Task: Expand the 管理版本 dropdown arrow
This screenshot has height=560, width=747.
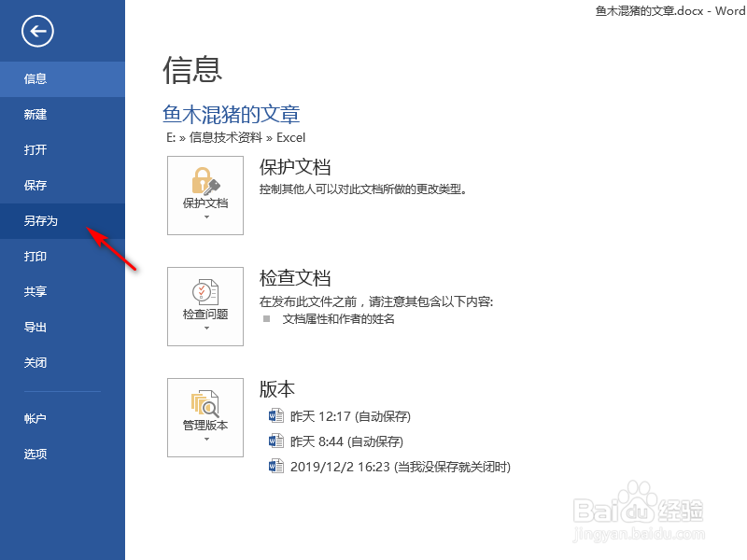Action: click(x=204, y=437)
